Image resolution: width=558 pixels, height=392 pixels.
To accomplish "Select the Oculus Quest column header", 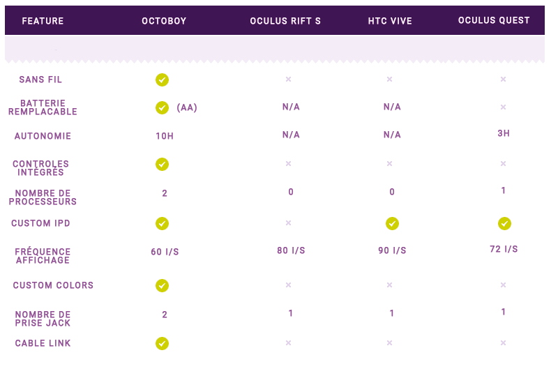I will click(x=494, y=20).
